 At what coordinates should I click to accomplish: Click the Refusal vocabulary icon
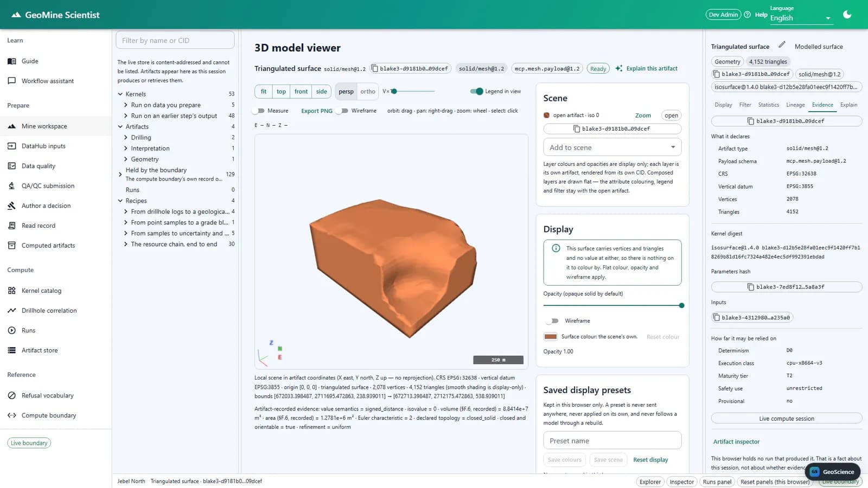pos(11,395)
